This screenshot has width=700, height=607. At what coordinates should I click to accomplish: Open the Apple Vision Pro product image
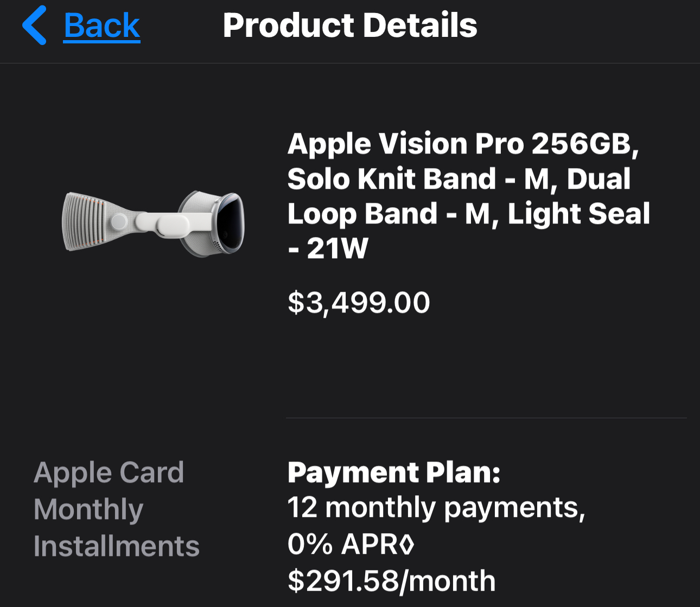pyautogui.click(x=154, y=222)
